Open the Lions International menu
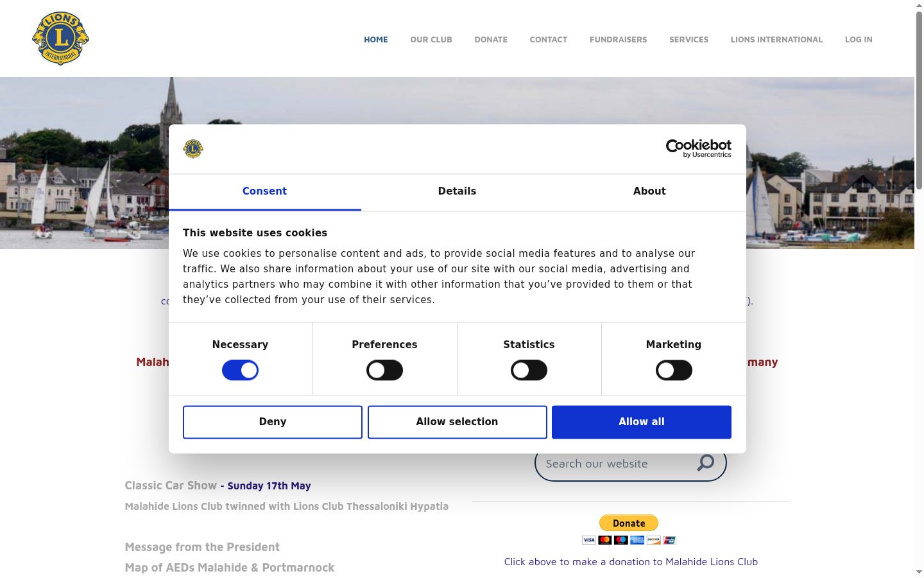This screenshot has width=924, height=578. 776,40
